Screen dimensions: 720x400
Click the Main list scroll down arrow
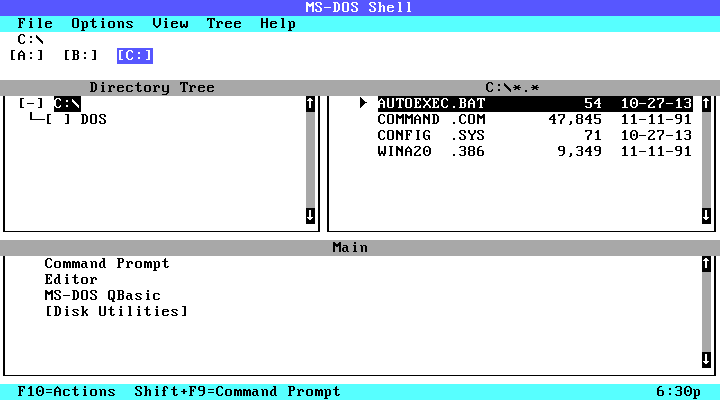point(706,360)
